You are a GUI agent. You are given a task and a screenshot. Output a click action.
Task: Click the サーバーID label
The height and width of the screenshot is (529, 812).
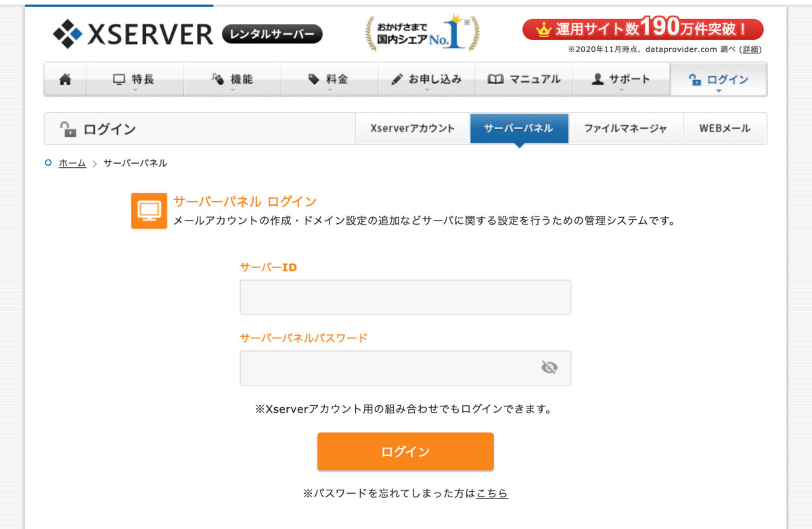269,267
